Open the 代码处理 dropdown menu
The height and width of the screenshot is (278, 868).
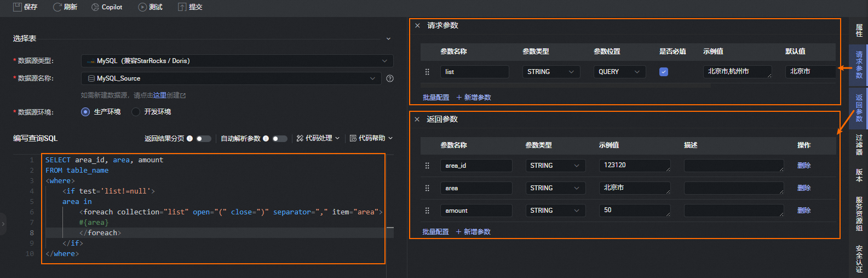coord(318,138)
